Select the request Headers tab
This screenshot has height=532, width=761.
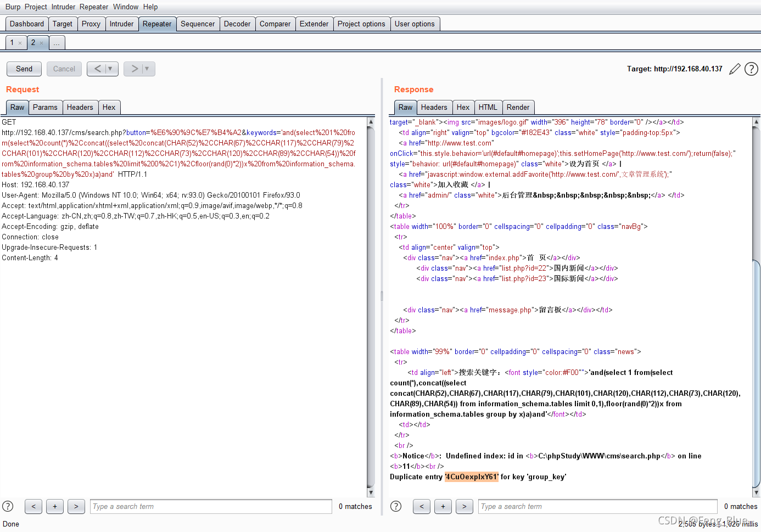point(80,107)
